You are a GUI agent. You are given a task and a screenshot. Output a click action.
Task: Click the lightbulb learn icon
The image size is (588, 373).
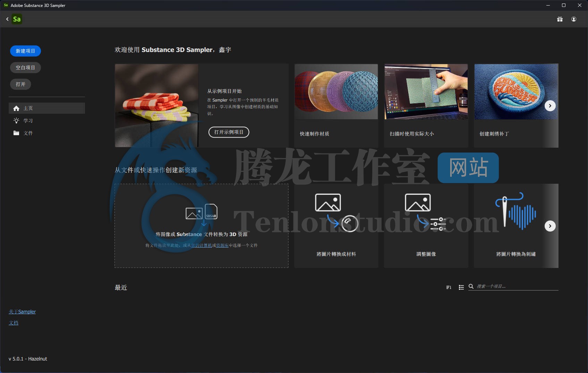pyautogui.click(x=16, y=121)
